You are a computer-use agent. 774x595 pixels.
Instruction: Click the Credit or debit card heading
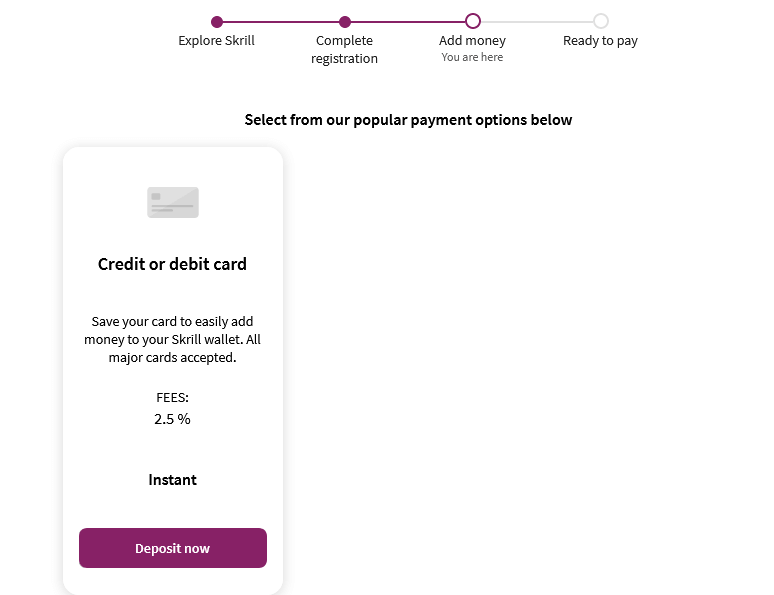coord(172,264)
